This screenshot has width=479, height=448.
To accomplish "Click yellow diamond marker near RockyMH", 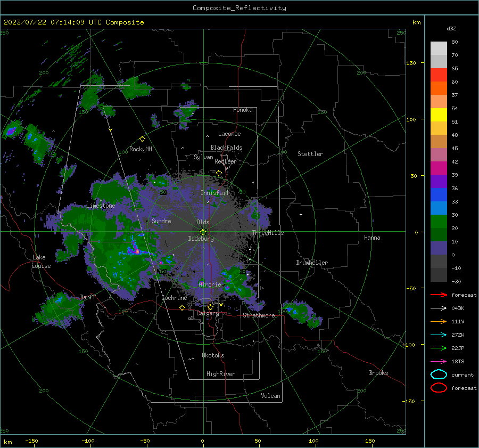I will click(x=142, y=139).
